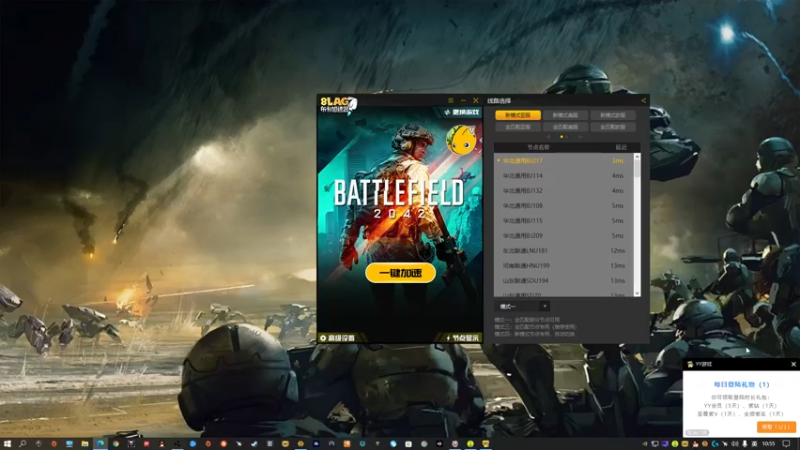This screenshot has height=450, width=800.
Task: Open taskbar search magnifier
Action: pyautogui.click(x=22, y=444)
